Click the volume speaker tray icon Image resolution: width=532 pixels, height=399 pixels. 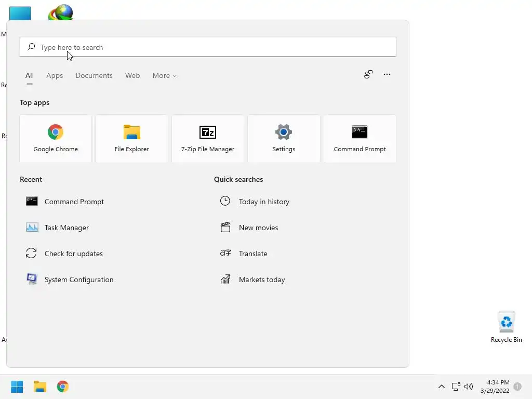(x=469, y=387)
